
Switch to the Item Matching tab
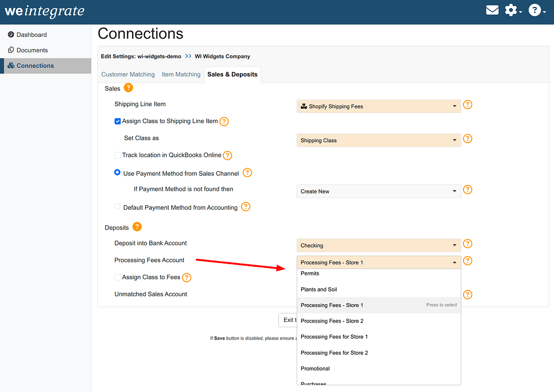click(x=181, y=74)
